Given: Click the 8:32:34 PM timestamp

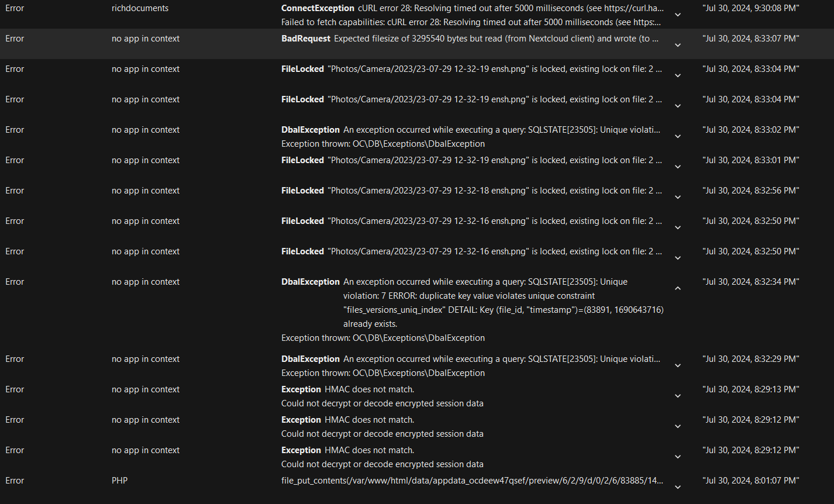Looking at the screenshot, I should 750,282.
